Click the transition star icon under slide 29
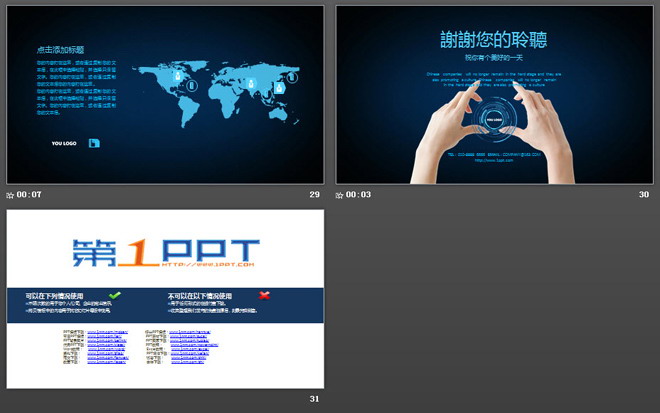Viewport: 660px width, 413px height. [x=10, y=195]
